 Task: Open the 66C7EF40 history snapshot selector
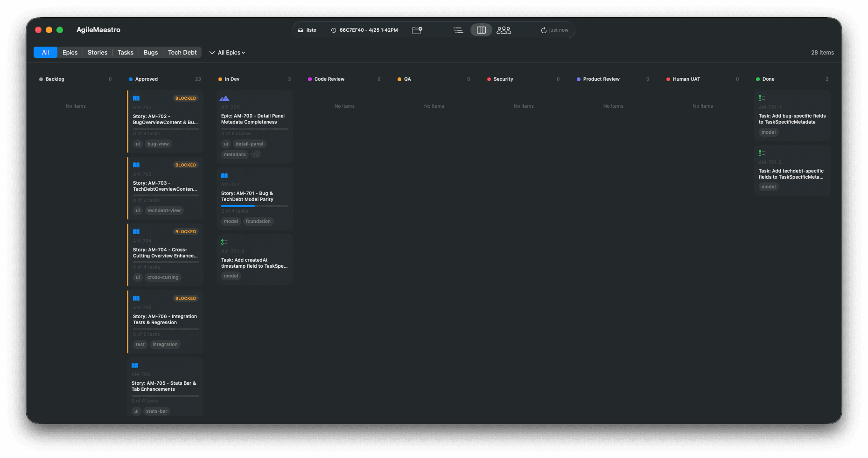click(364, 30)
